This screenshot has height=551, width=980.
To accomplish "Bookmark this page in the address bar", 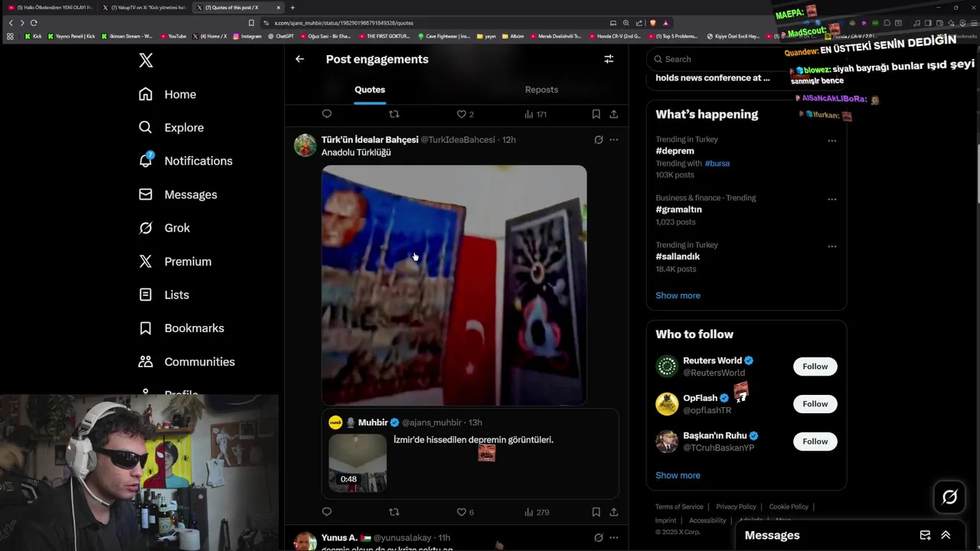I will coord(251,23).
